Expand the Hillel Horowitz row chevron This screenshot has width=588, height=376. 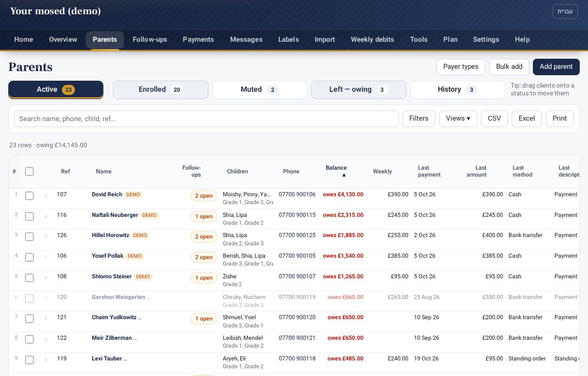click(x=46, y=236)
